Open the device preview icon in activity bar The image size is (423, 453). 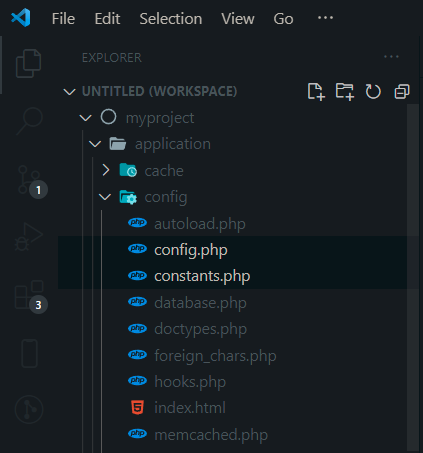pyautogui.click(x=29, y=353)
